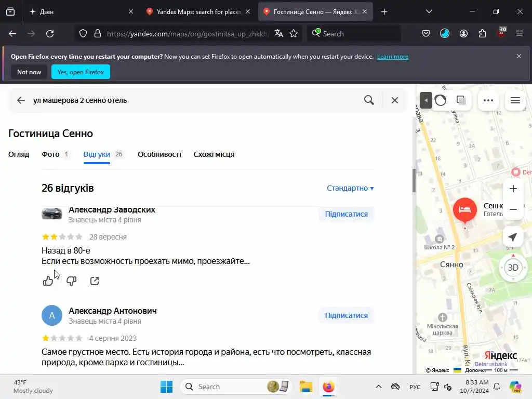The width and height of the screenshot is (532, 399).
Task: Dismiss the Firefox notification bar
Action: click(x=519, y=56)
